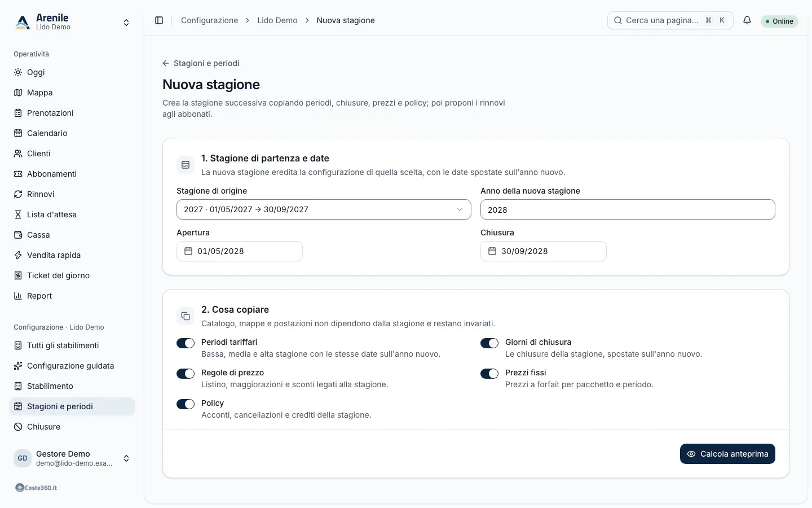
Task: Toggle the sidebar panel icon
Action: (159, 20)
